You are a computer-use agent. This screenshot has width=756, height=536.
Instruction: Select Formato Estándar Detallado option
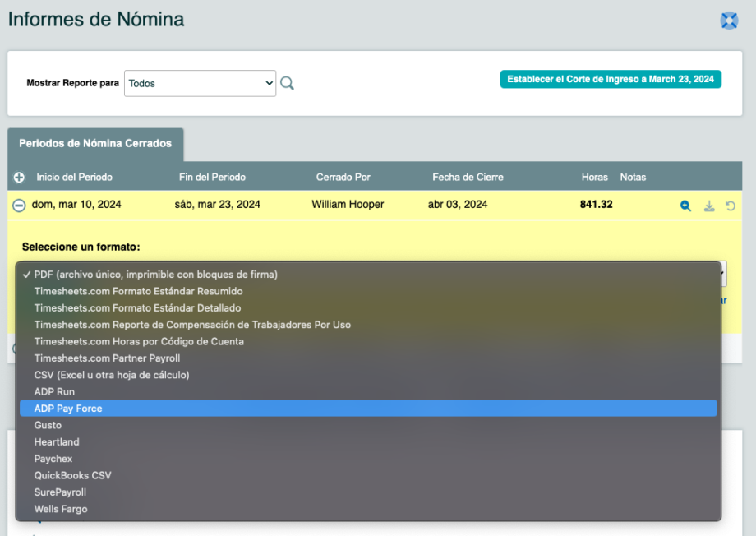pyautogui.click(x=368, y=307)
